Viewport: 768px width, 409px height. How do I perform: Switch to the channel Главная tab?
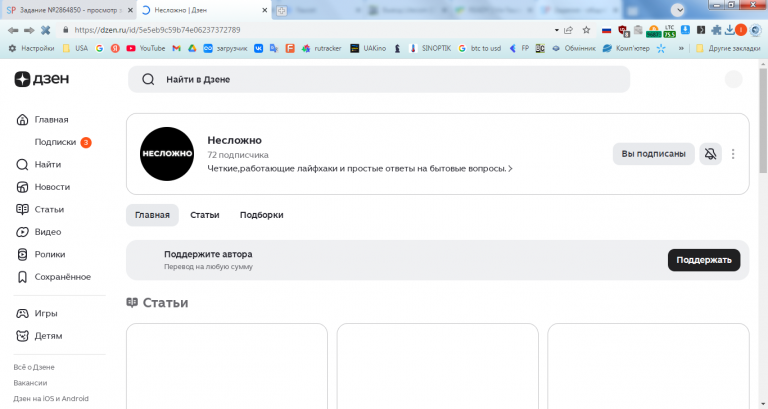coord(152,215)
